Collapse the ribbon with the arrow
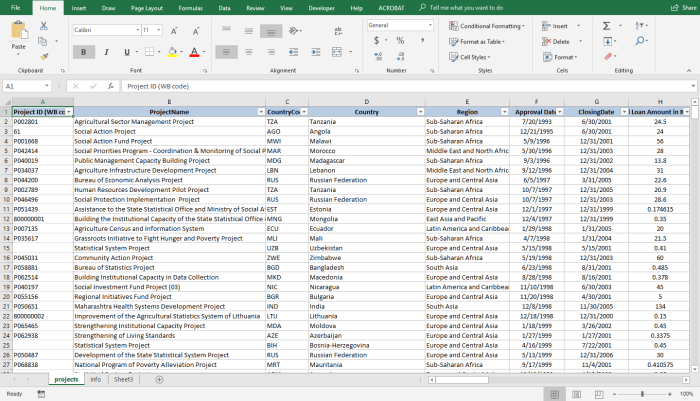The width and height of the screenshot is (700, 401). click(689, 71)
